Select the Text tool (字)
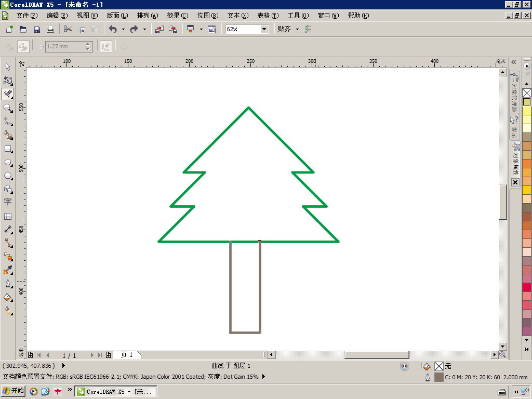 [8, 202]
